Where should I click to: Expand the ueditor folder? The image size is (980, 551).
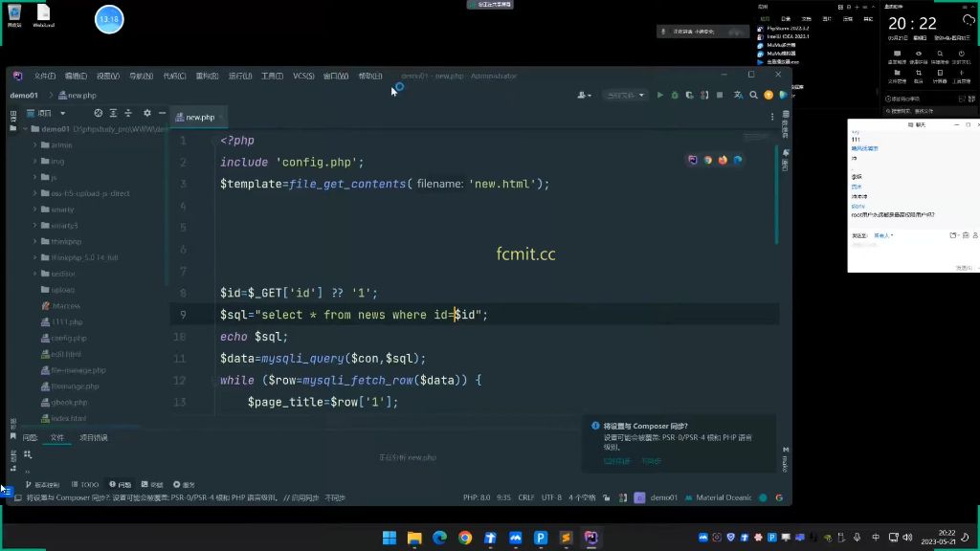pos(35,274)
